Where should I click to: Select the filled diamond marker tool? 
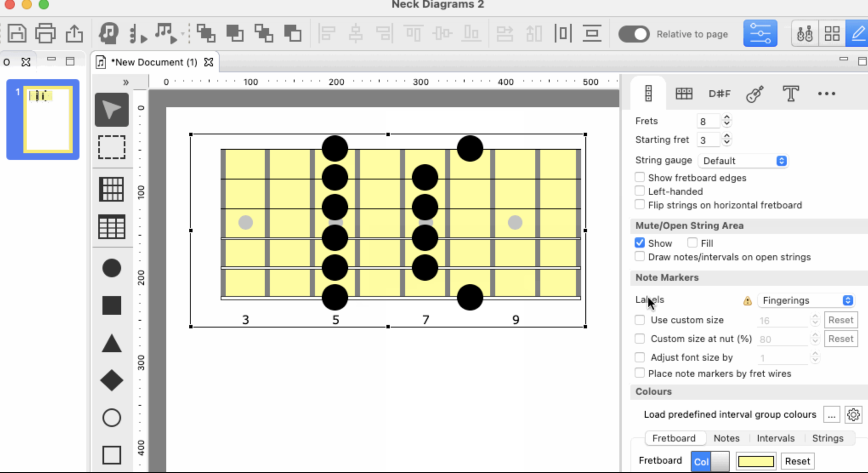tap(111, 380)
